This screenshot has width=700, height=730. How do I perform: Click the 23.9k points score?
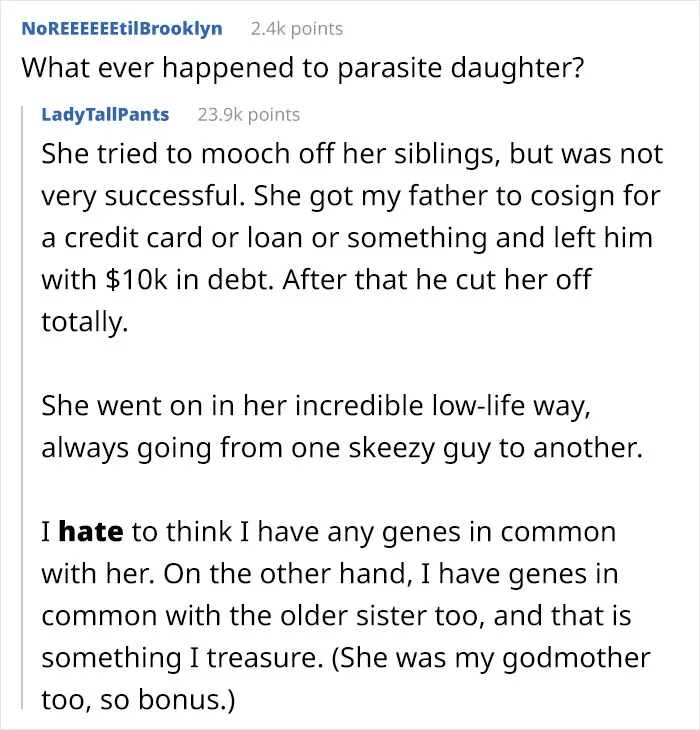tap(249, 115)
